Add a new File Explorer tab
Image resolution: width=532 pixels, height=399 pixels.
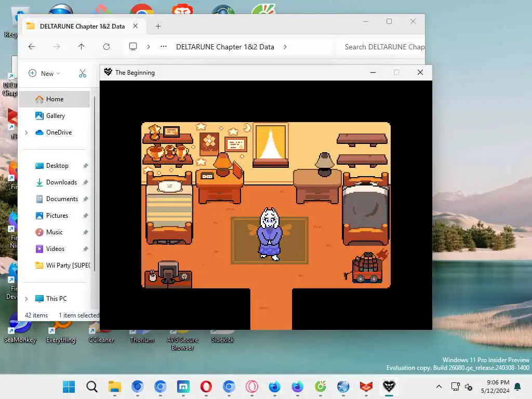(158, 26)
